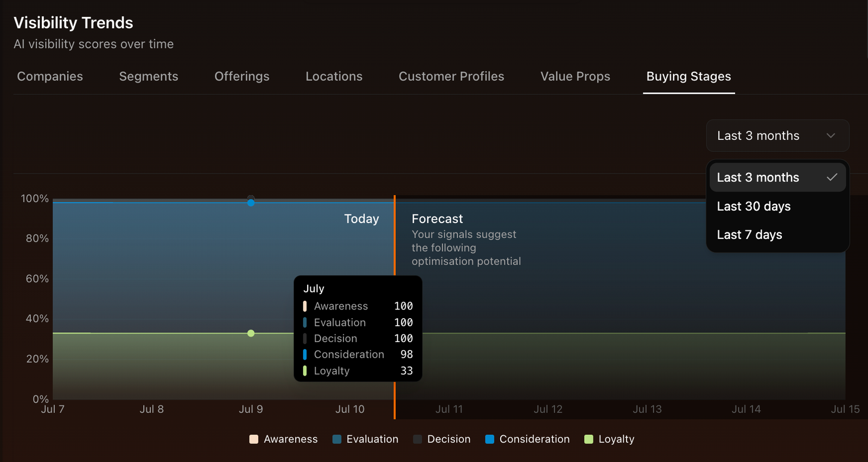Go to the Locations tab
The width and height of the screenshot is (868, 462).
coord(334,77)
